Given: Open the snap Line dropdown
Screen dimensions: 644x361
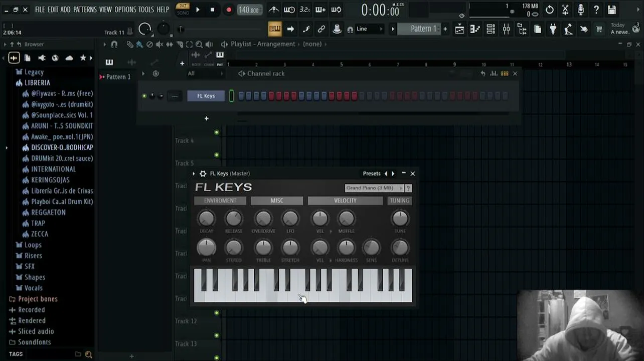Looking at the screenshot, I should 369,29.
